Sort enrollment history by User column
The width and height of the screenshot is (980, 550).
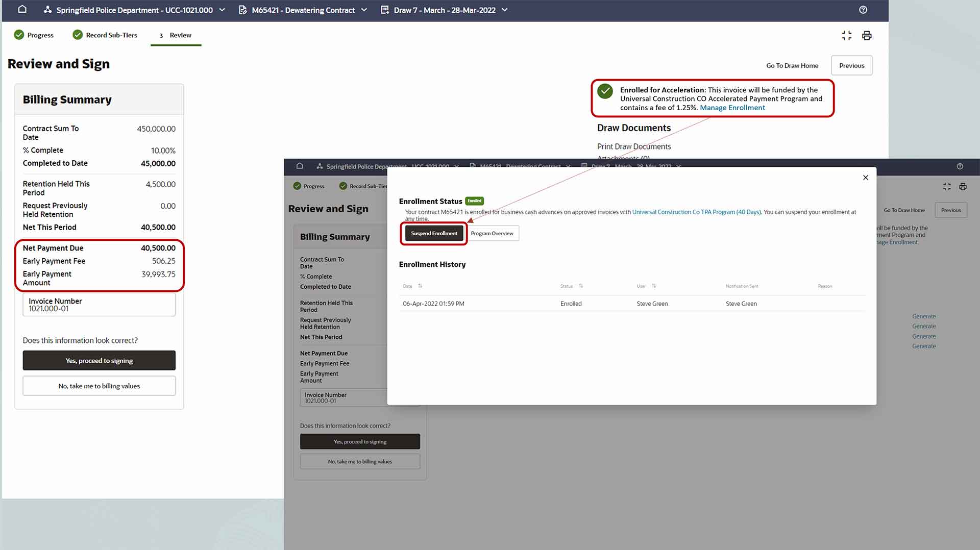(653, 286)
